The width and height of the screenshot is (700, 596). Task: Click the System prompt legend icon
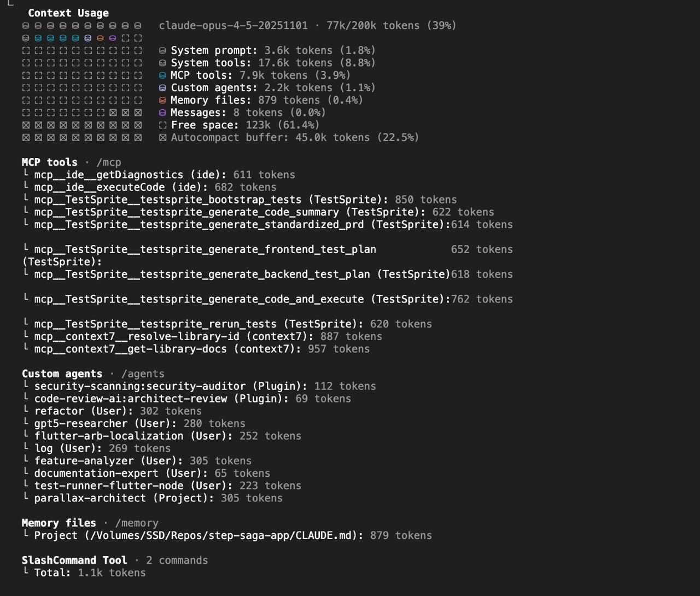[162, 50]
